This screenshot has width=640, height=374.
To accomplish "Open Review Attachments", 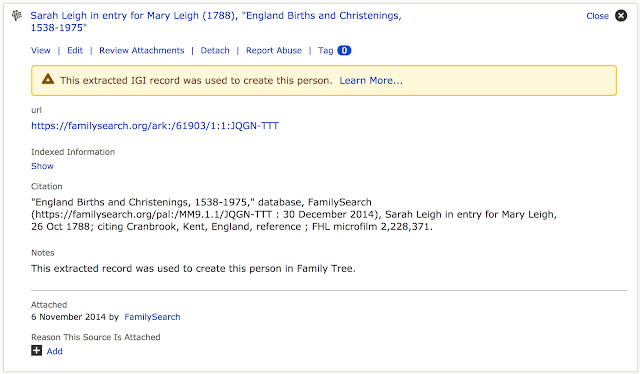I will (142, 50).
